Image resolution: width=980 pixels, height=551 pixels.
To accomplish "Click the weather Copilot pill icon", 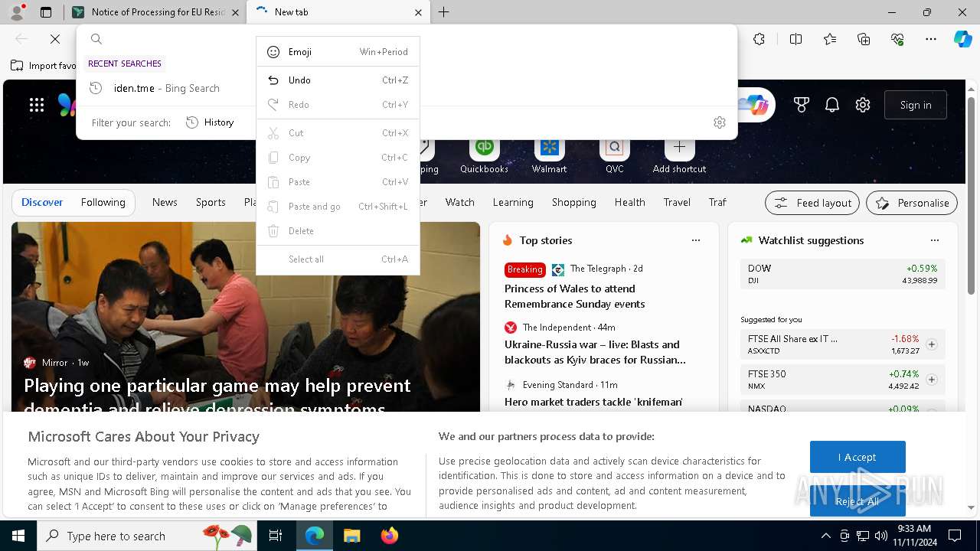I will tap(756, 105).
